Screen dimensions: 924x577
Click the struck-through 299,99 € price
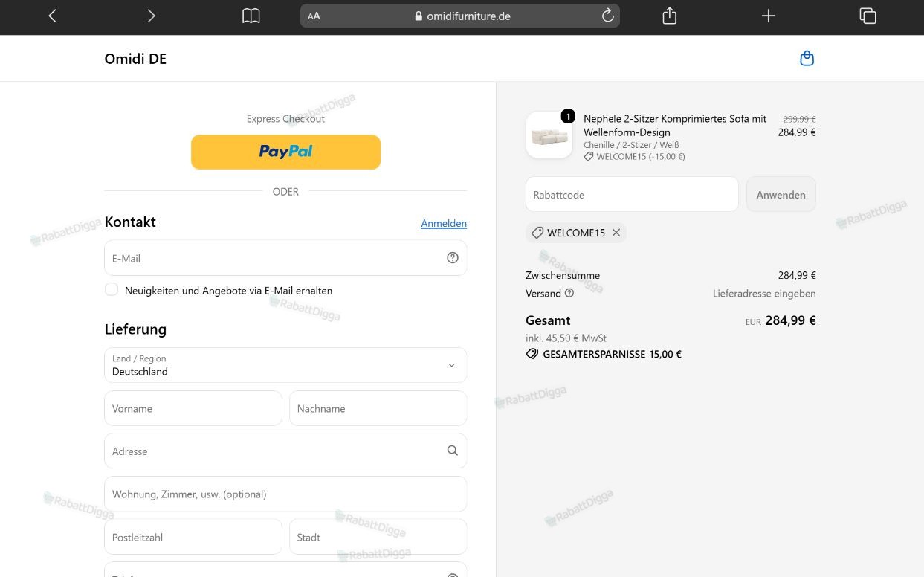pyautogui.click(x=799, y=119)
